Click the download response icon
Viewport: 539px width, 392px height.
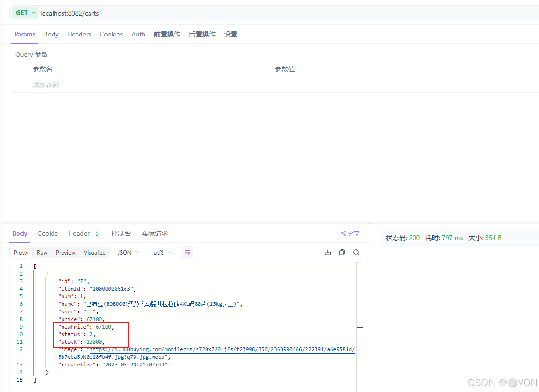click(x=328, y=252)
